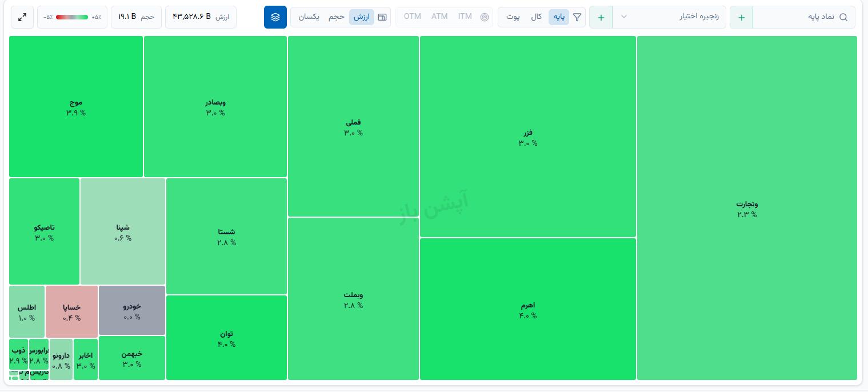Select the فملی treemap tile
Screen dimensions: 868x392
click(x=353, y=126)
